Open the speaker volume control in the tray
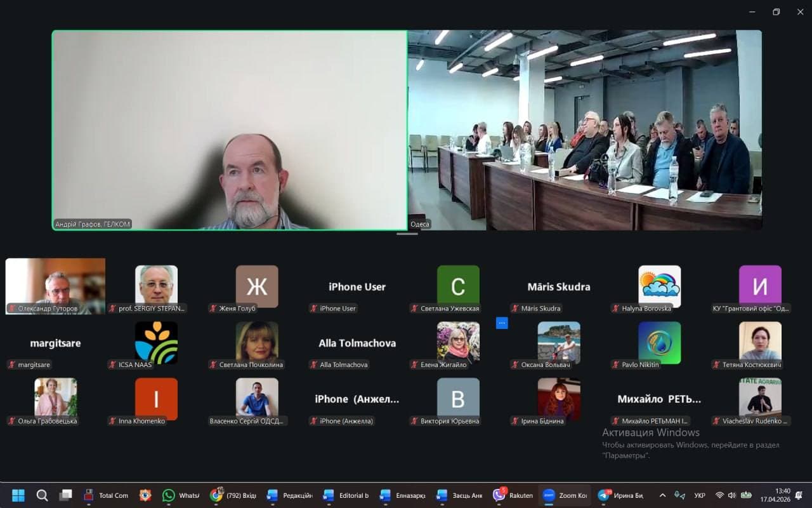812x508 pixels. [x=731, y=495]
